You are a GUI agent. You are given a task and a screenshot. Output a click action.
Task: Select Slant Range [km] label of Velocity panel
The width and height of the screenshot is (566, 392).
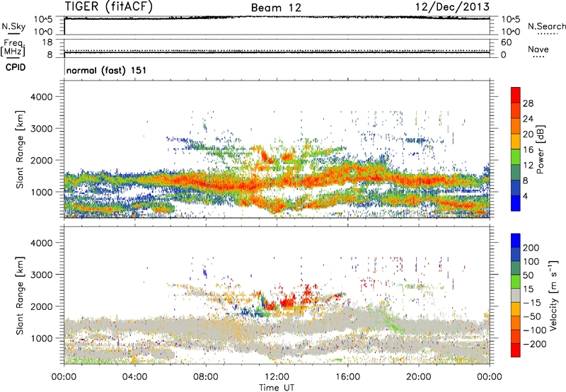20,295
